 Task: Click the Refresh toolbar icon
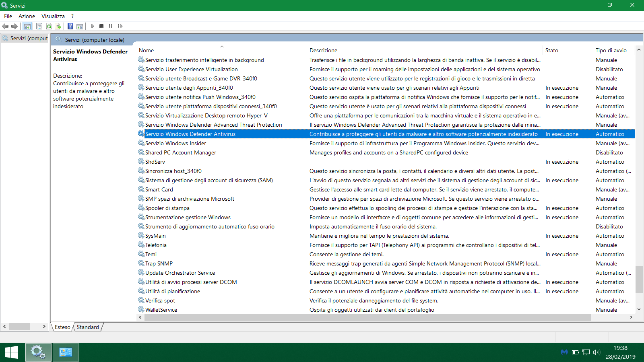[49, 26]
